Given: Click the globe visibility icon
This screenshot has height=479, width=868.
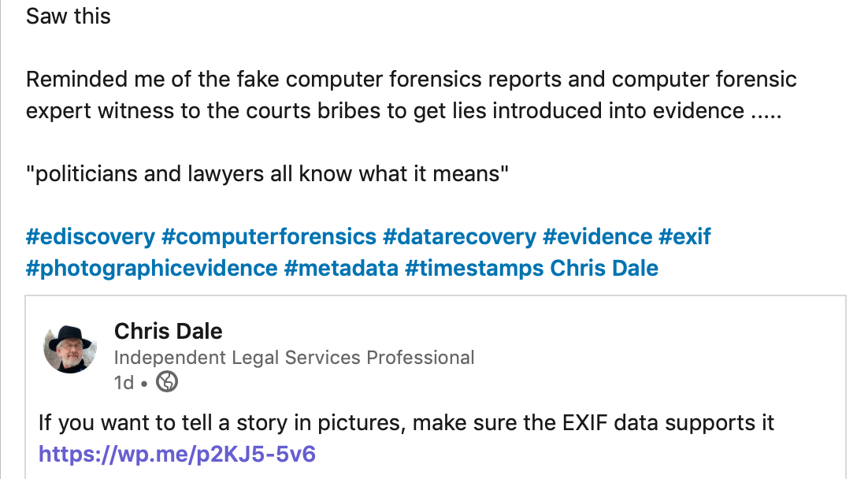Looking at the screenshot, I should point(167,383).
